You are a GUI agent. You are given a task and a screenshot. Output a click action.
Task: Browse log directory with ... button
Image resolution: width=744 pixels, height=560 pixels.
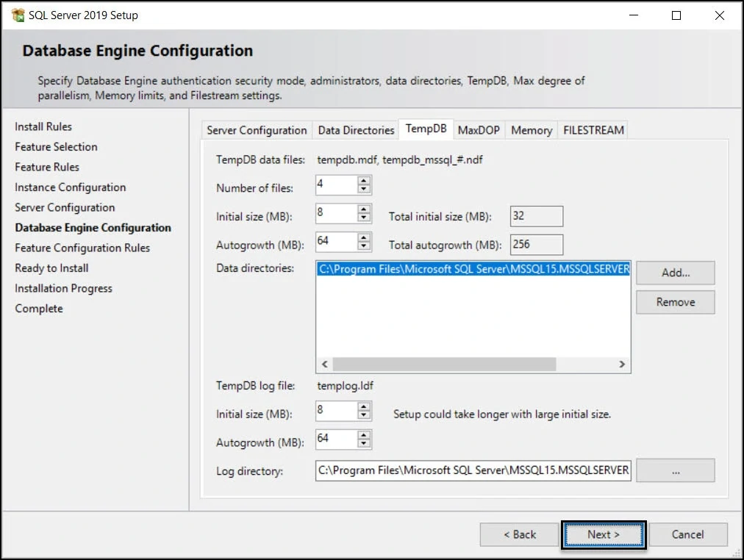tap(675, 470)
